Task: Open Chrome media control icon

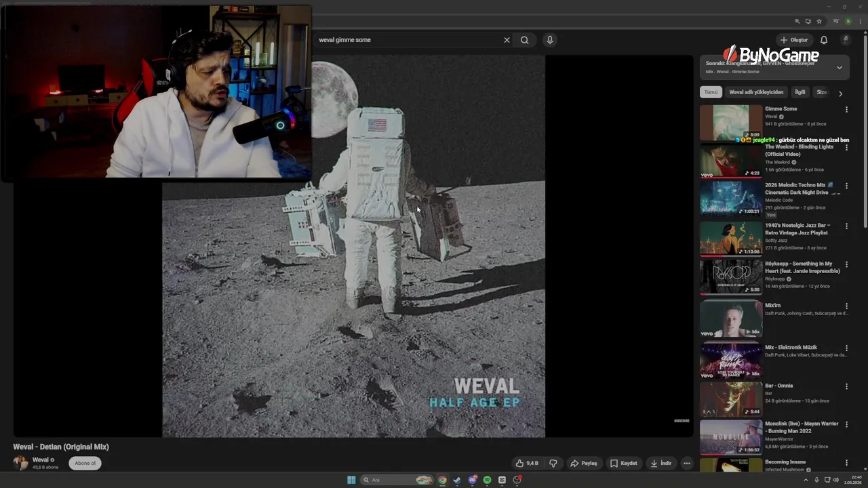Action: (836, 22)
